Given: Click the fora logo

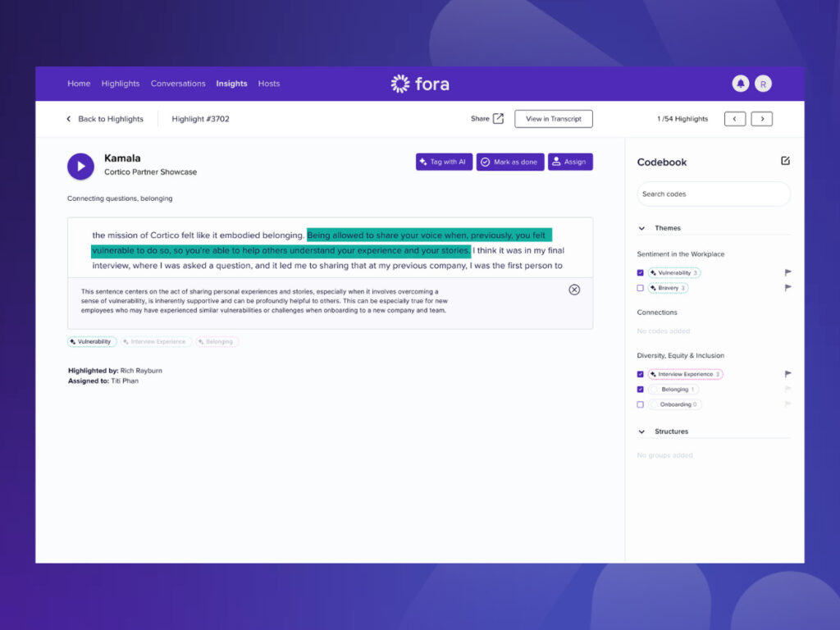Looking at the screenshot, I should click(420, 84).
